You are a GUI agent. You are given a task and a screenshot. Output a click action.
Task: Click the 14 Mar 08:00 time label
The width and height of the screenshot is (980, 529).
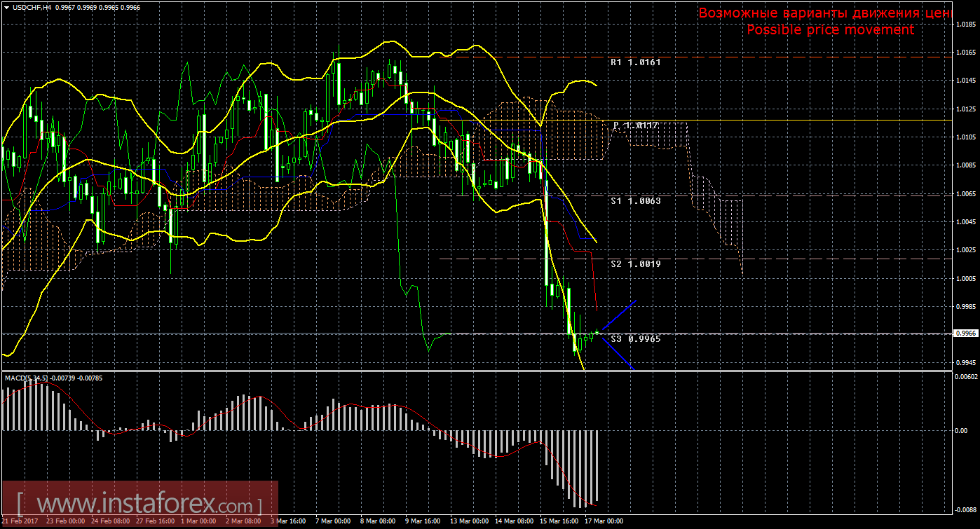(x=515, y=522)
